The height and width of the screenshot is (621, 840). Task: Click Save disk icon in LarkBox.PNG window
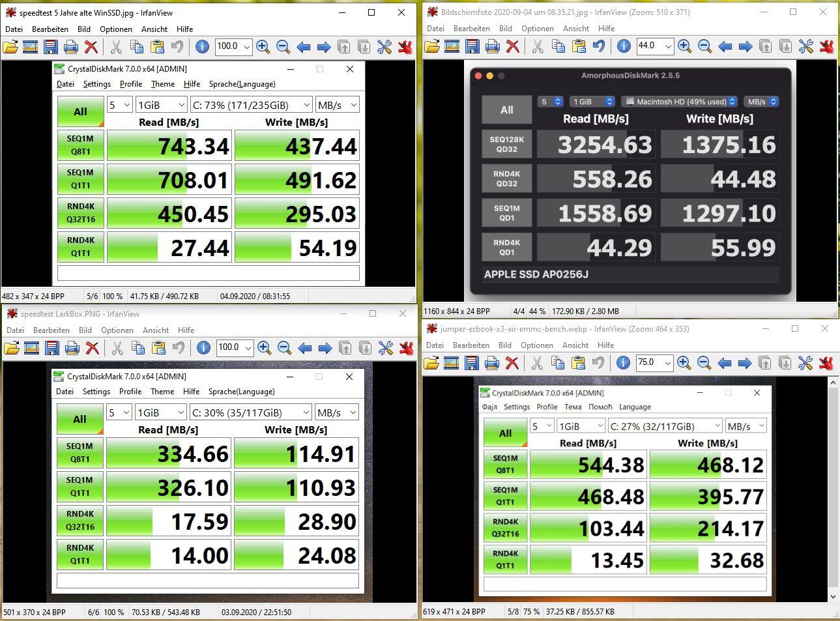52,348
